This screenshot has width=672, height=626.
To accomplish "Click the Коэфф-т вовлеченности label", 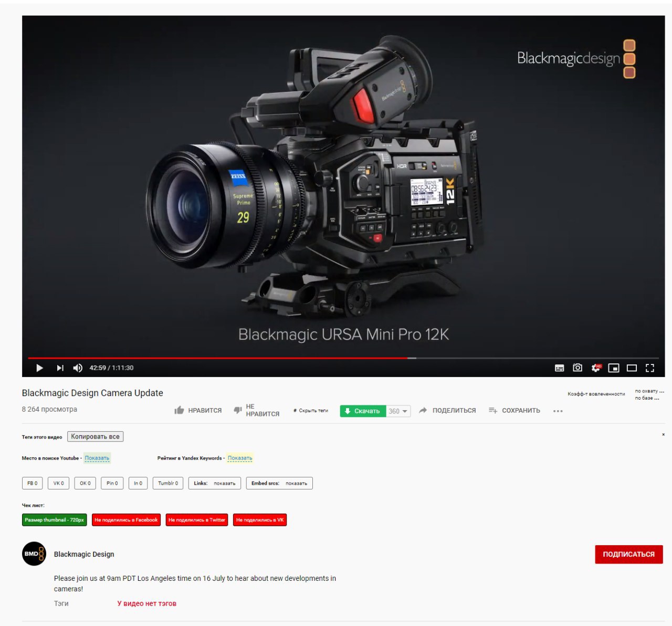I will [x=596, y=394].
